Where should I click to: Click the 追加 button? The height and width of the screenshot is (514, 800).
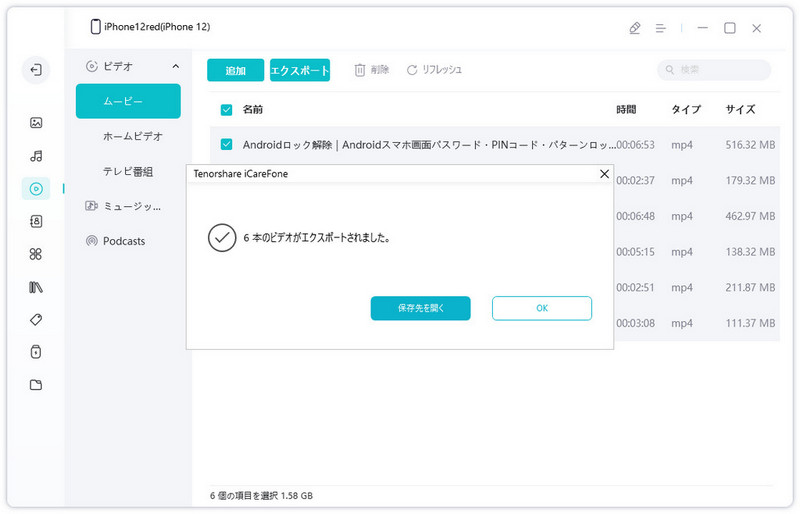235,70
